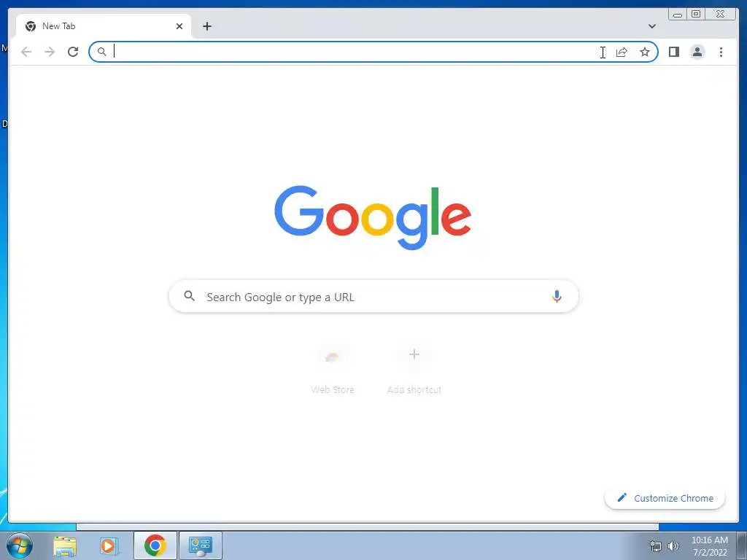Bookmark this tab with the star icon

[x=645, y=52]
